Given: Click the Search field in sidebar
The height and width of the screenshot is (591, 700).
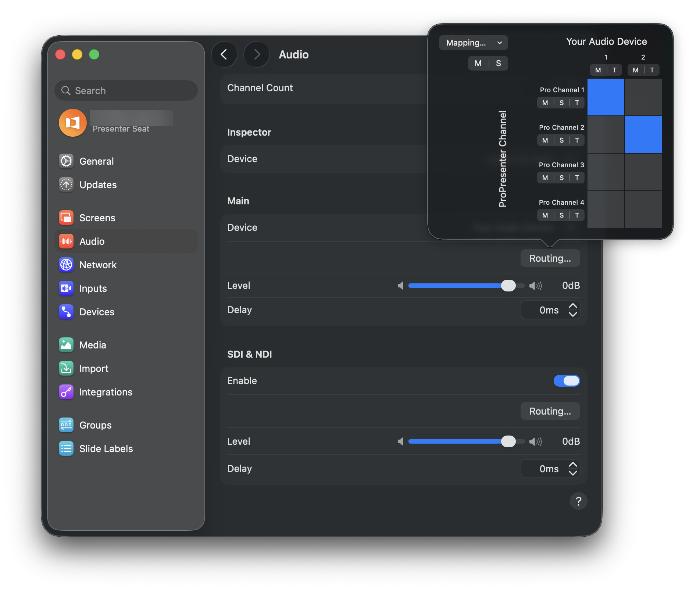Looking at the screenshot, I should (x=126, y=90).
